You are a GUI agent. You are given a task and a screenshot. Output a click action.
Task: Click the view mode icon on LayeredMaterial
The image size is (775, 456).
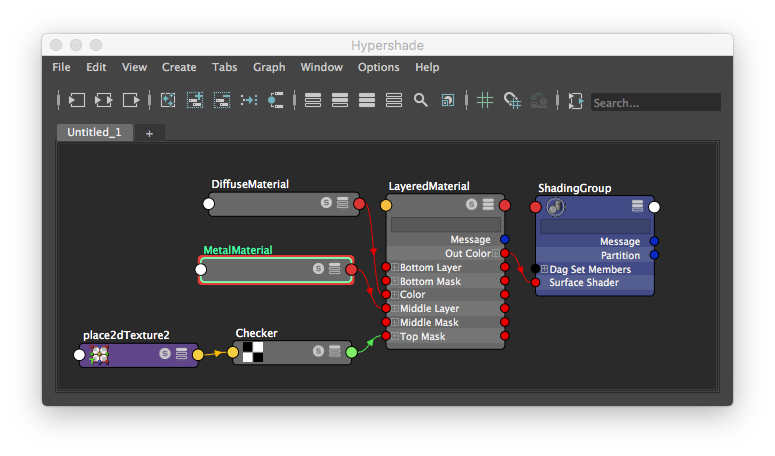click(x=488, y=204)
